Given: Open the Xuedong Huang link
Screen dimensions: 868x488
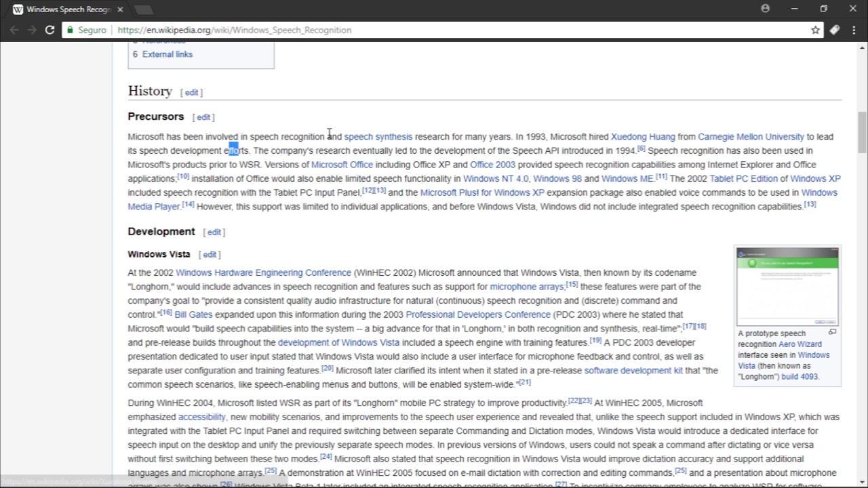Looking at the screenshot, I should point(643,137).
